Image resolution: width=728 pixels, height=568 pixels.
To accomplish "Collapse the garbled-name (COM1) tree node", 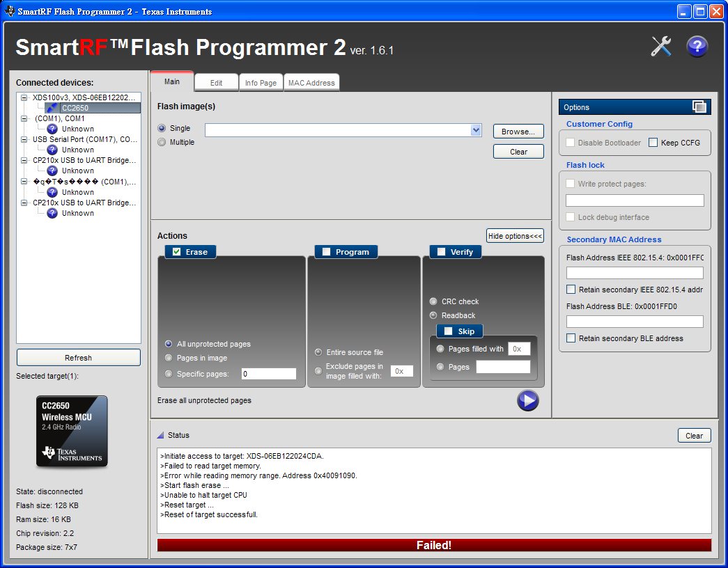I will pyautogui.click(x=24, y=182).
